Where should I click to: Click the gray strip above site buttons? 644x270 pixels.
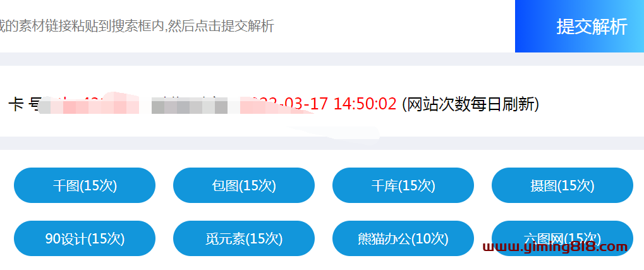pos(322,143)
